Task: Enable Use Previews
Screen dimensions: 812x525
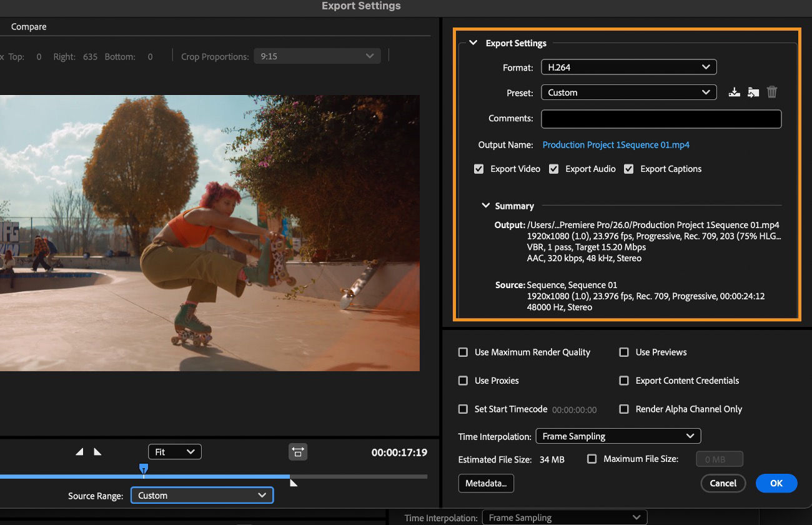Action: (623, 352)
